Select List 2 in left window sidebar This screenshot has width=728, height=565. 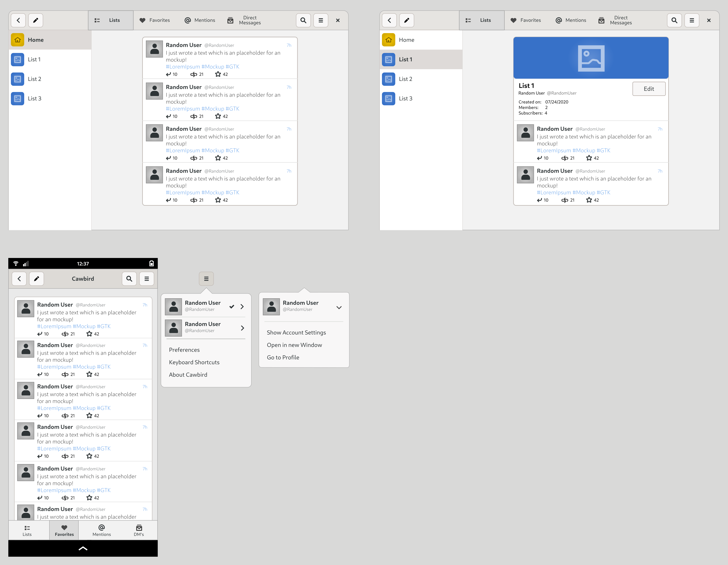tap(50, 79)
